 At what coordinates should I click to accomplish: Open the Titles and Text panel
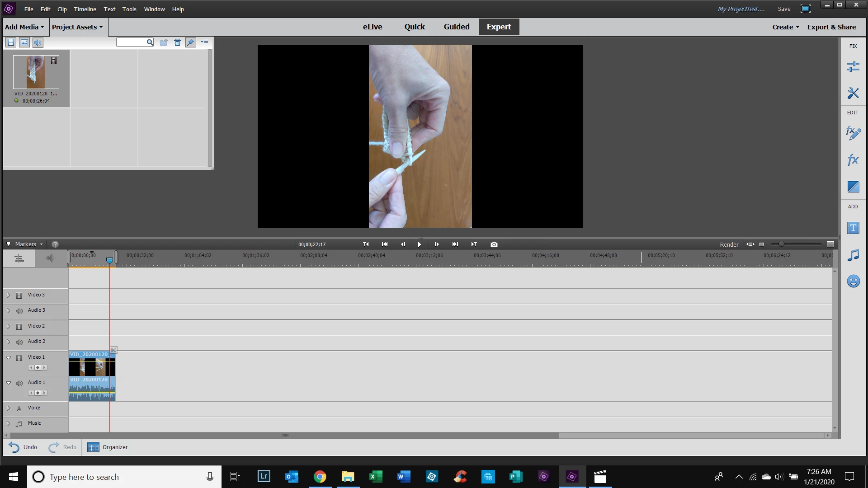coord(853,228)
